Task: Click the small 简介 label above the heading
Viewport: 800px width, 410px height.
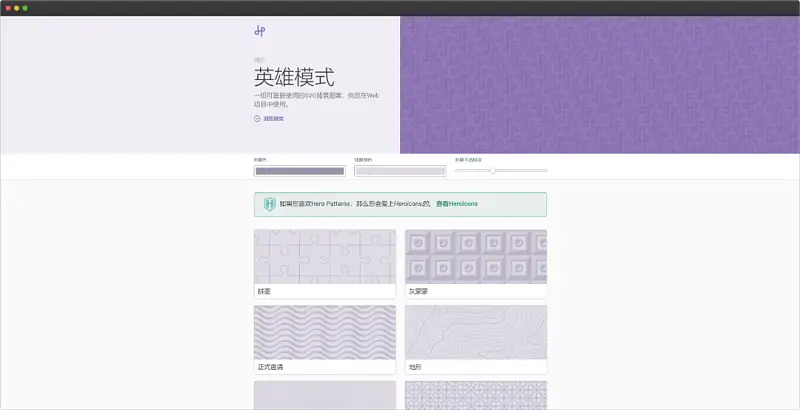Action: 259,60
